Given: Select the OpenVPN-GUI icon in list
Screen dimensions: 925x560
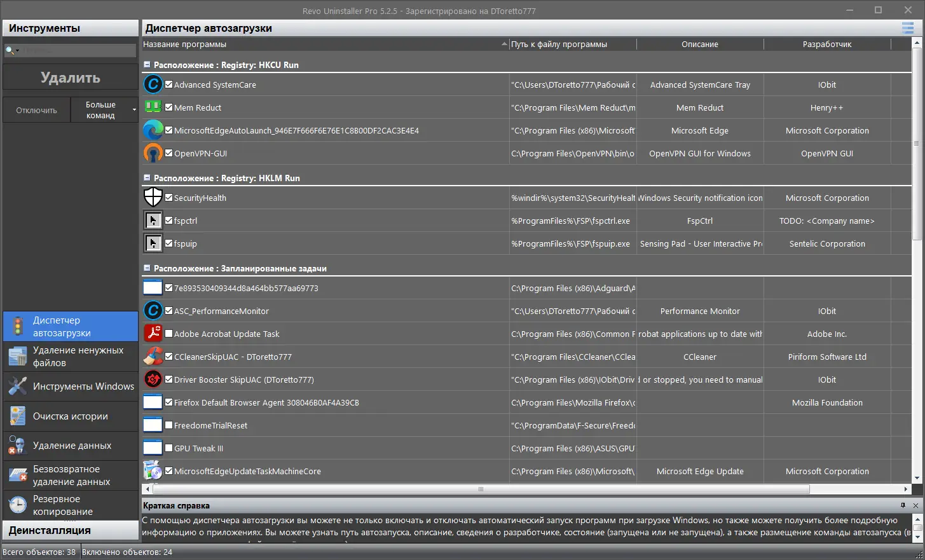Looking at the screenshot, I should pos(153,153).
